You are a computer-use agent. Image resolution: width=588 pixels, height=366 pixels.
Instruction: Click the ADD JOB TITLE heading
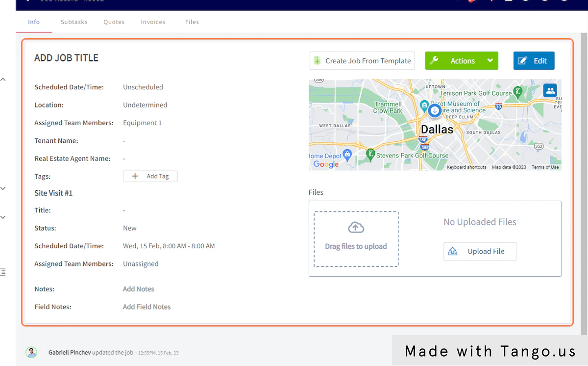(x=66, y=58)
